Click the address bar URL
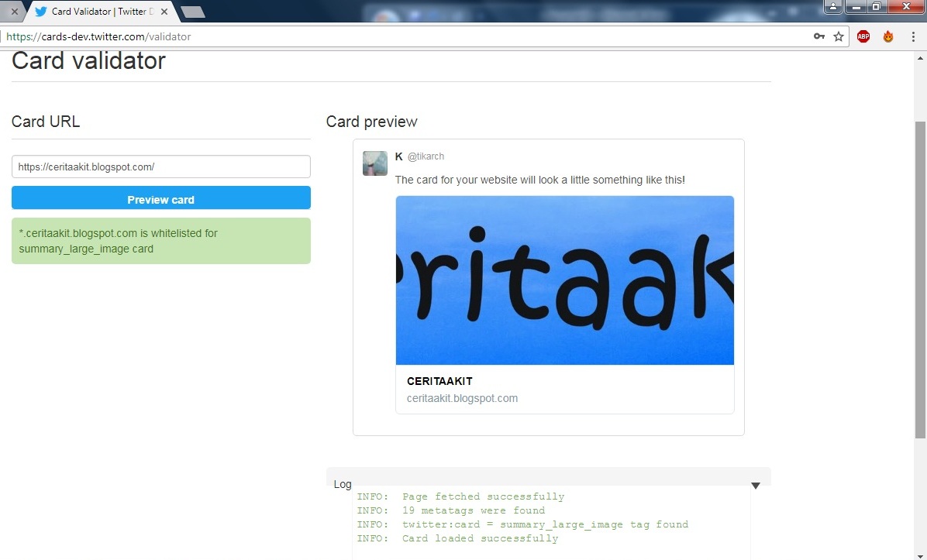927x560 pixels. point(98,36)
